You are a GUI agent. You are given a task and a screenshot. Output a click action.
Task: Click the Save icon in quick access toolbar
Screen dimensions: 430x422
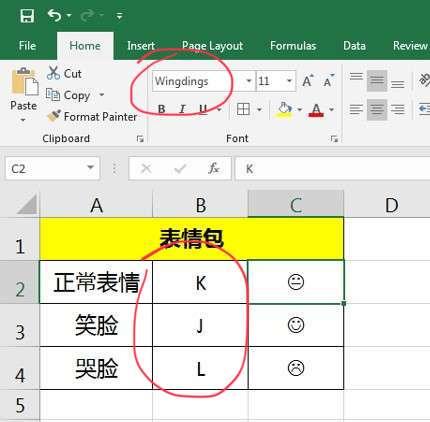pyautogui.click(x=27, y=15)
